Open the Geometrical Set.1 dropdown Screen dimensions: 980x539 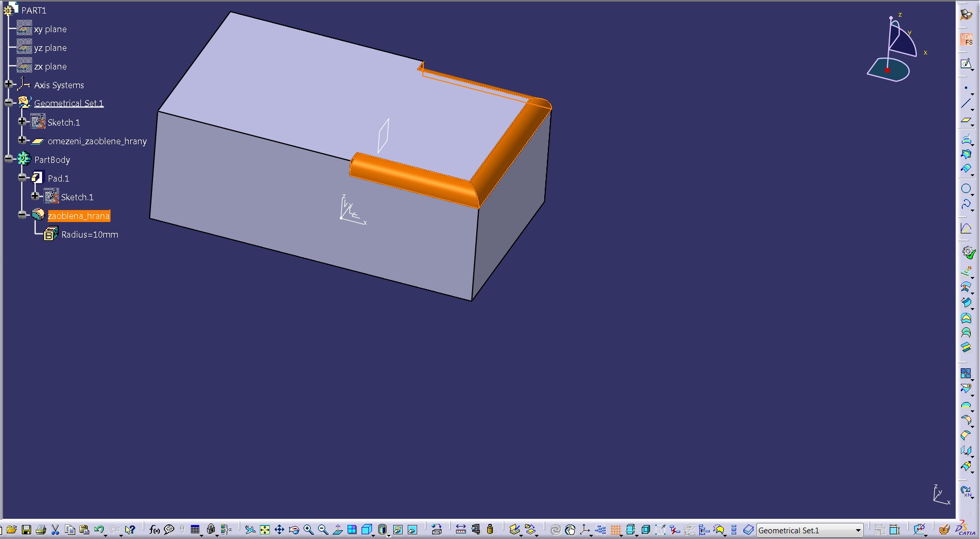point(858,530)
